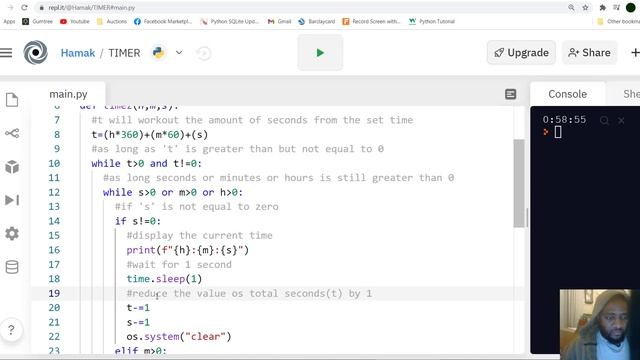Open the Gmail bookmark
Image resolution: width=640 pixels, height=360 pixels.
pos(280,21)
